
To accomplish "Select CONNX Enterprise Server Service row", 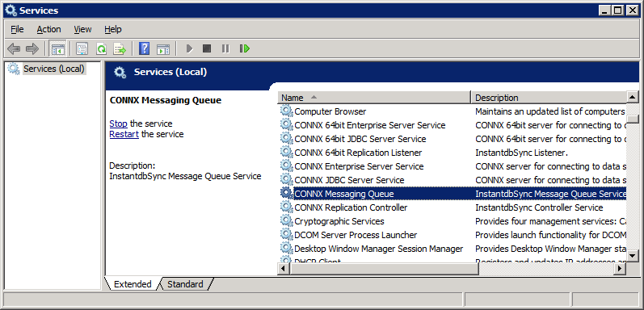I will 452,166.
